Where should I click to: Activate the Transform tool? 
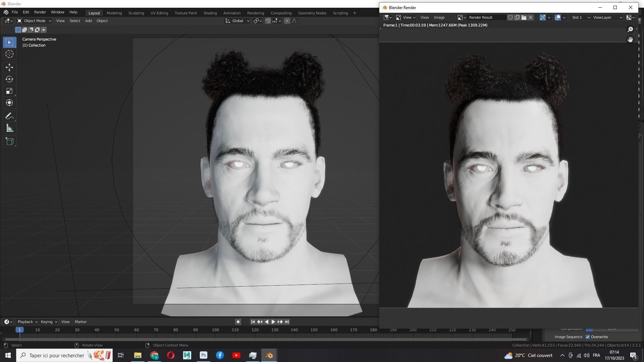[x=9, y=103]
